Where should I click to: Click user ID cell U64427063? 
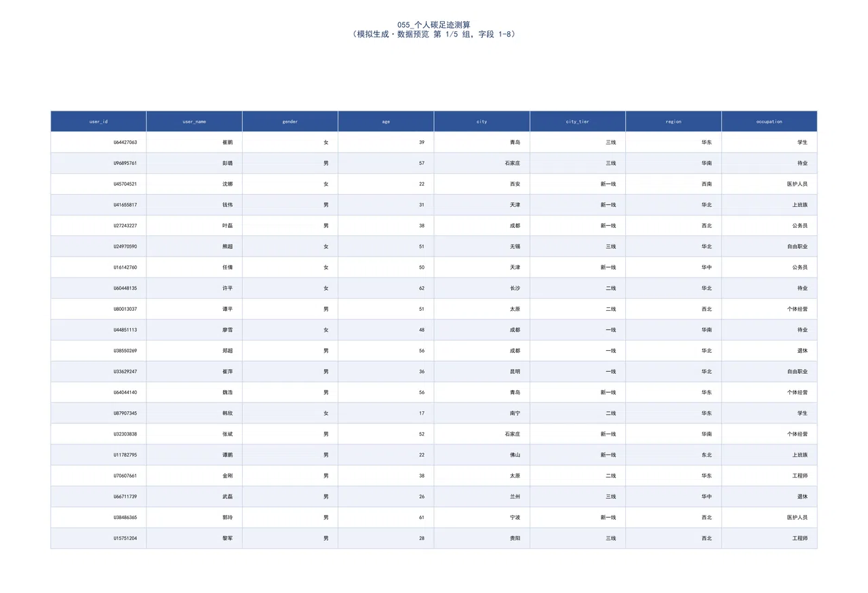[x=98, y=142]
